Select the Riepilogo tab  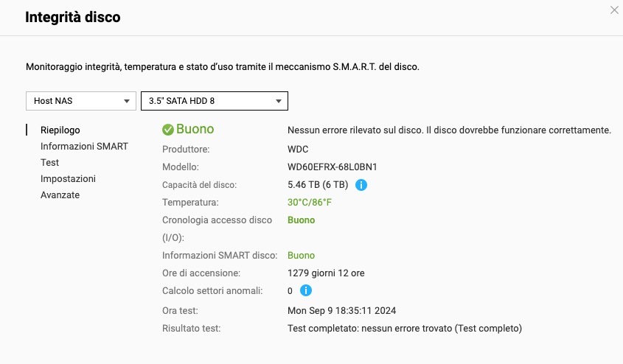[60, 130]
